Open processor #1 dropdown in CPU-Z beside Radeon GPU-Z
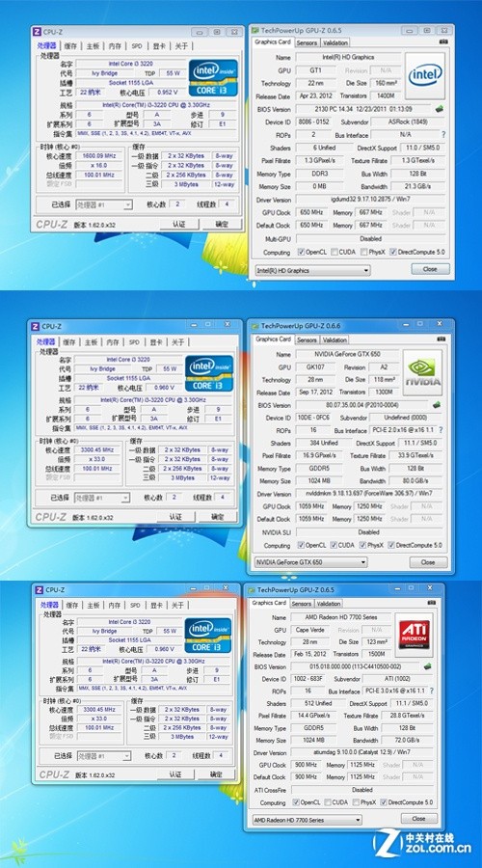Viewport: 482px width, 868px height. click(x=103, y=755)
